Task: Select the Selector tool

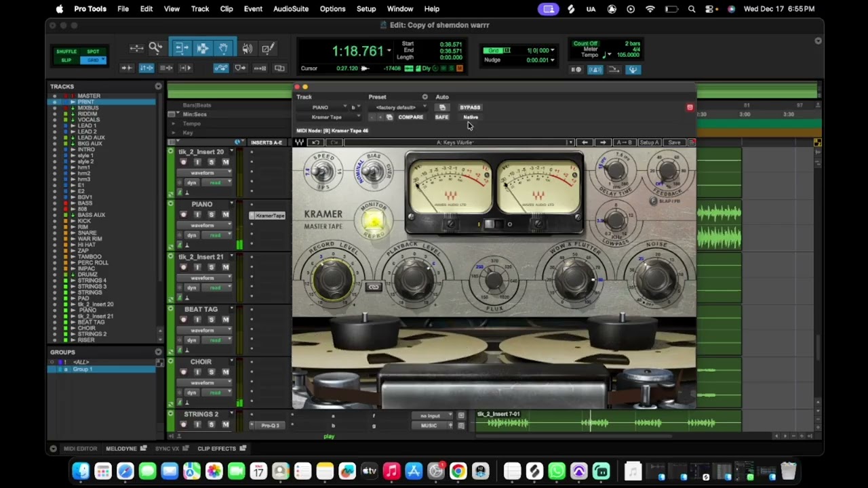Action: pyautogui.click(x=203, y=48)
